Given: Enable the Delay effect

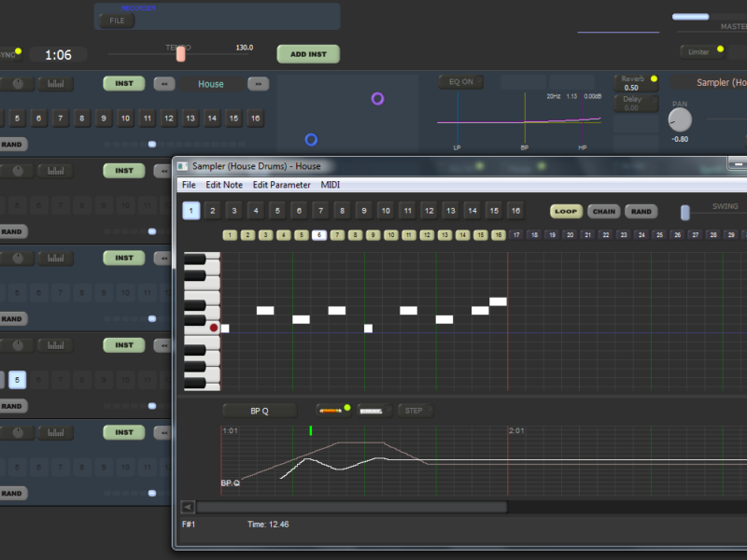Looking at the screenshot, I should (x=634, y=103).
